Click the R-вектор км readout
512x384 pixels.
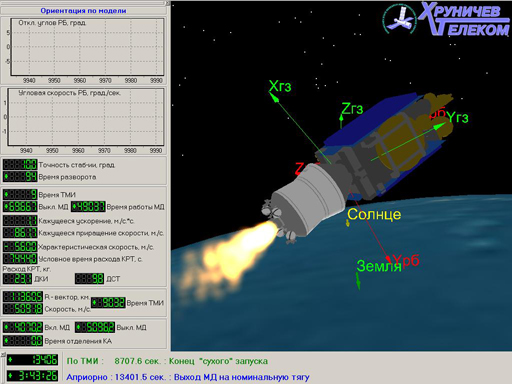(x=23, y=296)
